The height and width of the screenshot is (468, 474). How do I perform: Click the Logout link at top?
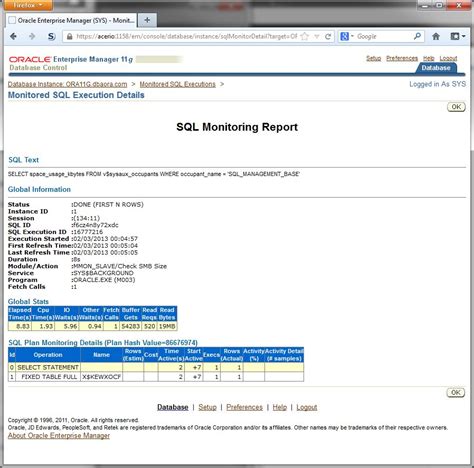point(448,58)
